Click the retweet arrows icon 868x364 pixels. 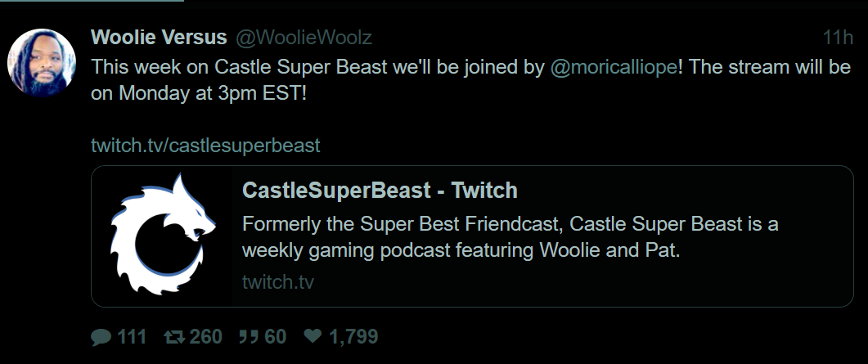point(173,336)
